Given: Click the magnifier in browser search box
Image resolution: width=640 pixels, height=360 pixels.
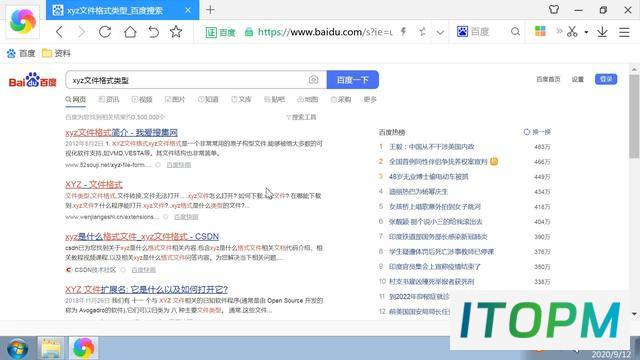Looking at the screenshot, I should pos(516,31).
